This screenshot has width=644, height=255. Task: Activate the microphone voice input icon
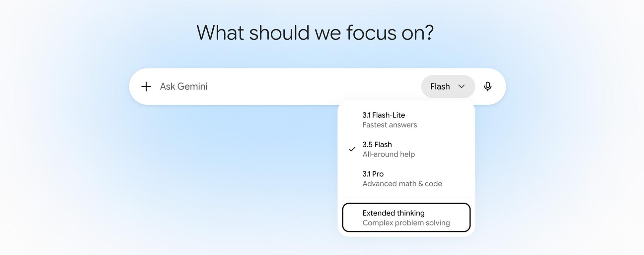tap(488, 87)
